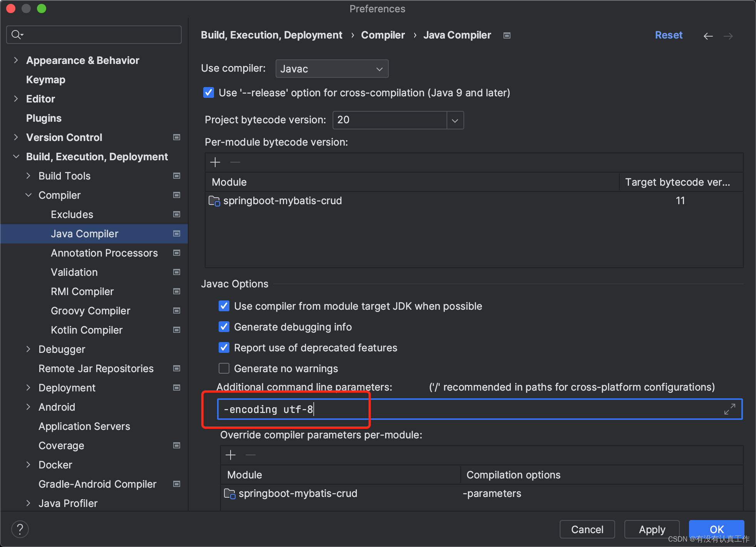Viewport: 756px width, 547px height.
Task: Click the Apply button
Action: (x=652, y=529)
